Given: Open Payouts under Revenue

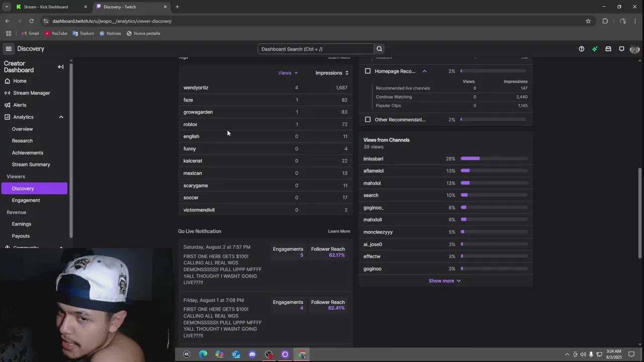Looking at the screenshot, I should pyautogui.click(x=21, y=236).
